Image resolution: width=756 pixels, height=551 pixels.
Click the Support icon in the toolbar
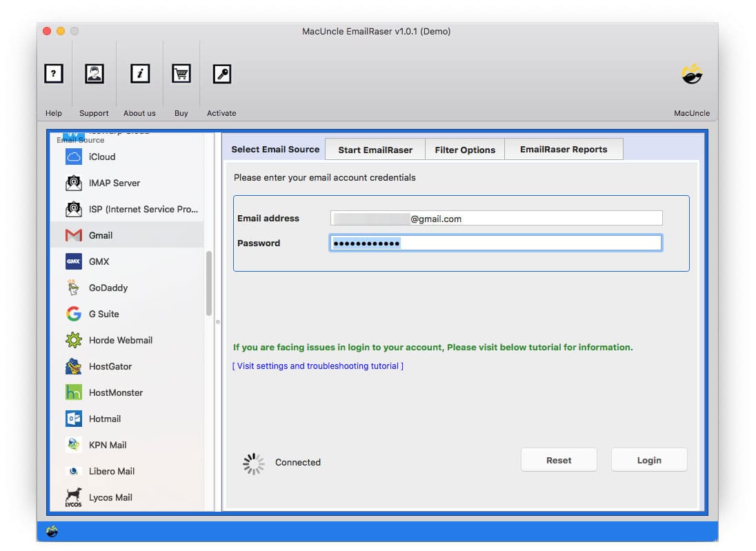pyautogui.click(x=94, y=73)
